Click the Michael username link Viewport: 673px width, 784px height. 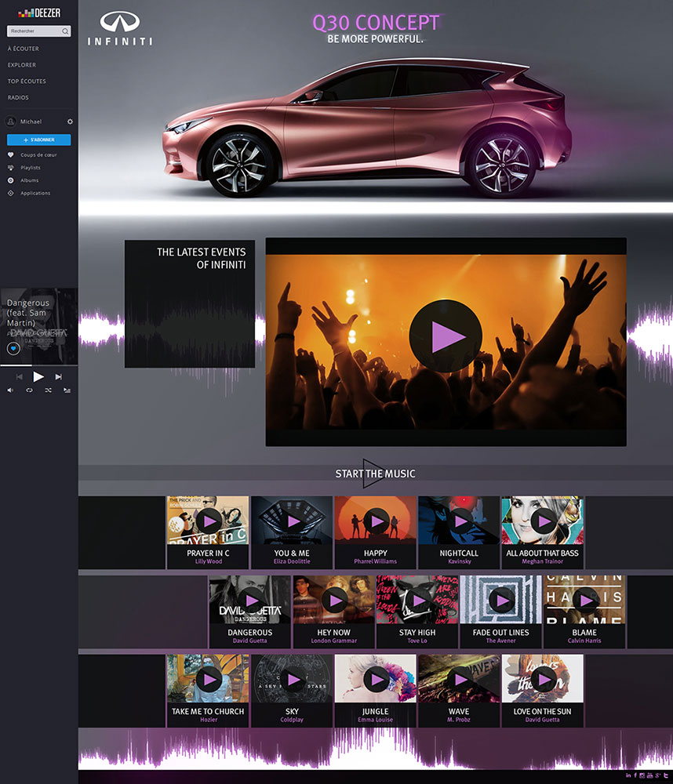tap(31, 122)
